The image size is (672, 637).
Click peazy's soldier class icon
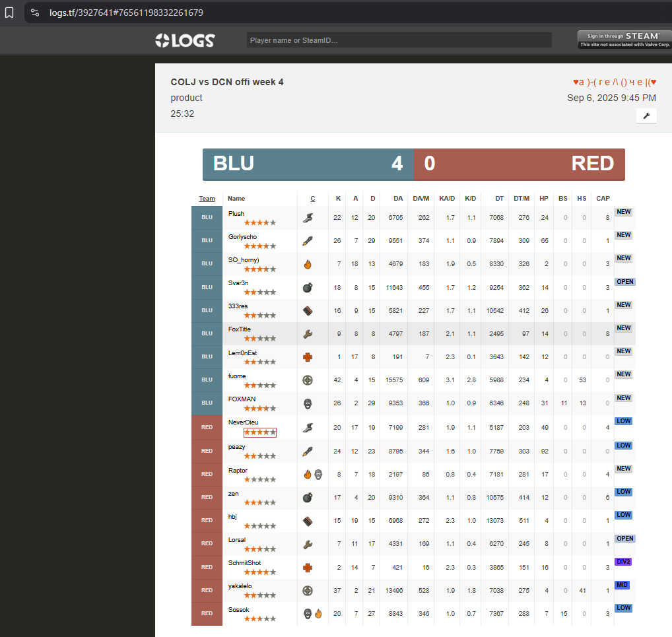pos(308,451)
